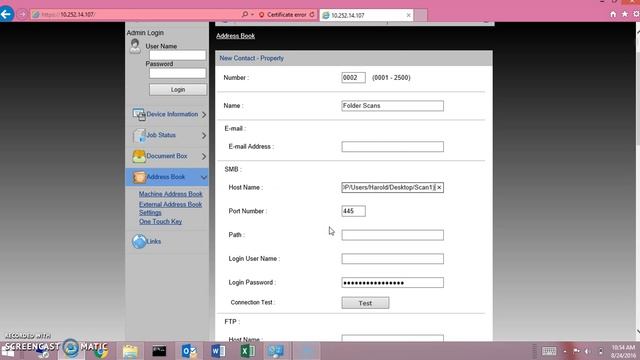Screen dimensions: 640x360
Task: Focus the Admin Password field
Action: pos(178,73)
